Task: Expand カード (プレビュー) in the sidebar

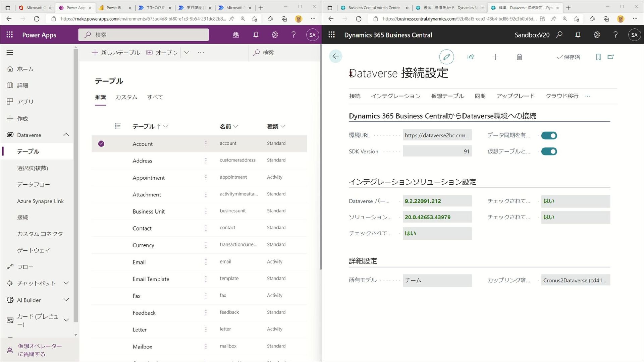Action: point(66,320)
